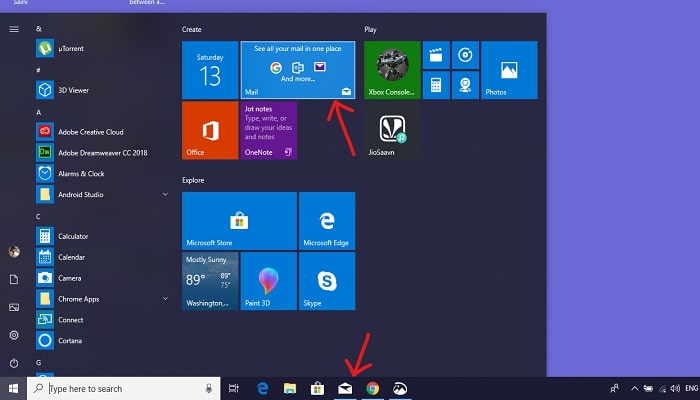Open Microsoft Store from the taskbar
The height and width of the screenshot is (400, 700).
(317, 388)
